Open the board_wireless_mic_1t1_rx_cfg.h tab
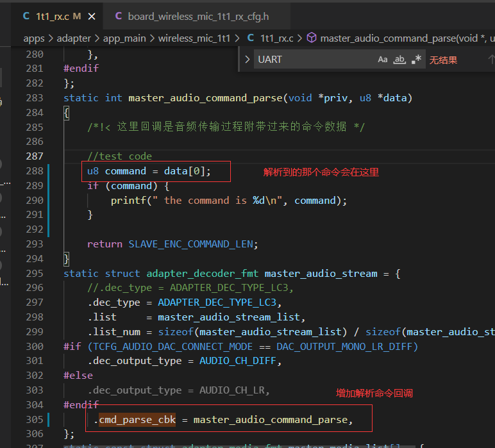The width and height of the screenshot is (495, 448). tap(198, 17)
